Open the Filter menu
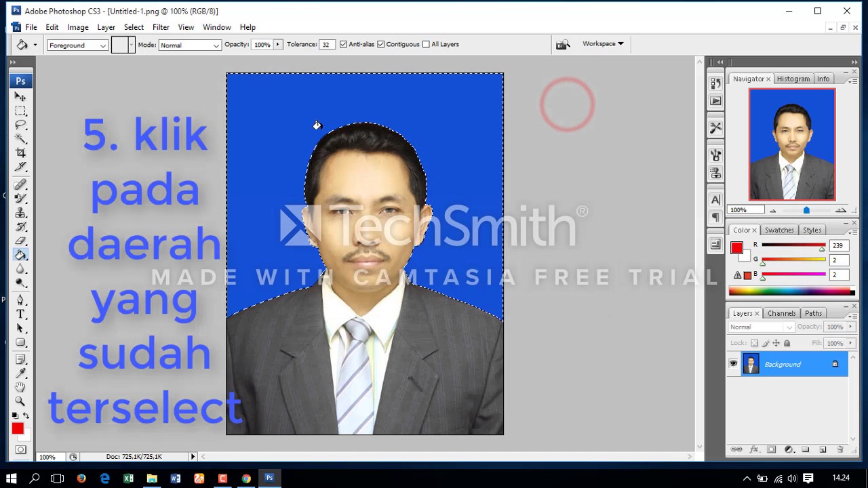The width and height of the screenshot is (868, 488). 161,27
